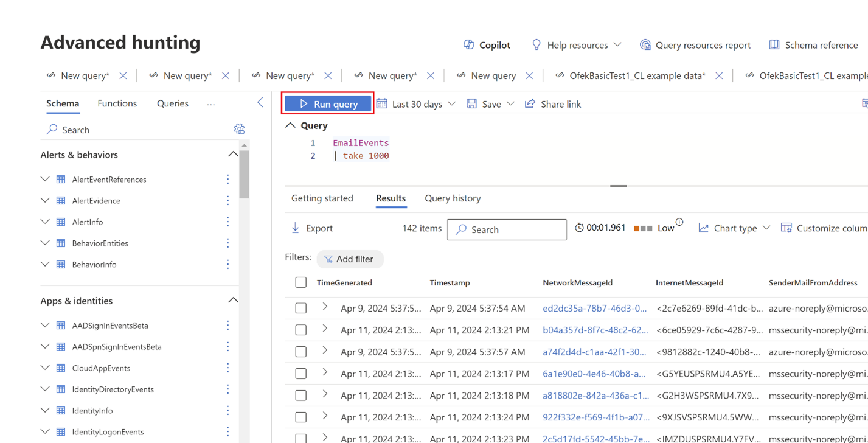Open the Last 30 days time range dropdown

pyautogui.click(x=417, y=103)
